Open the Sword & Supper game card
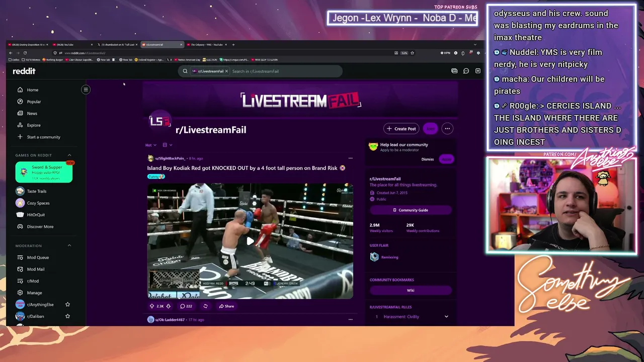 click(x=44, y=172)
